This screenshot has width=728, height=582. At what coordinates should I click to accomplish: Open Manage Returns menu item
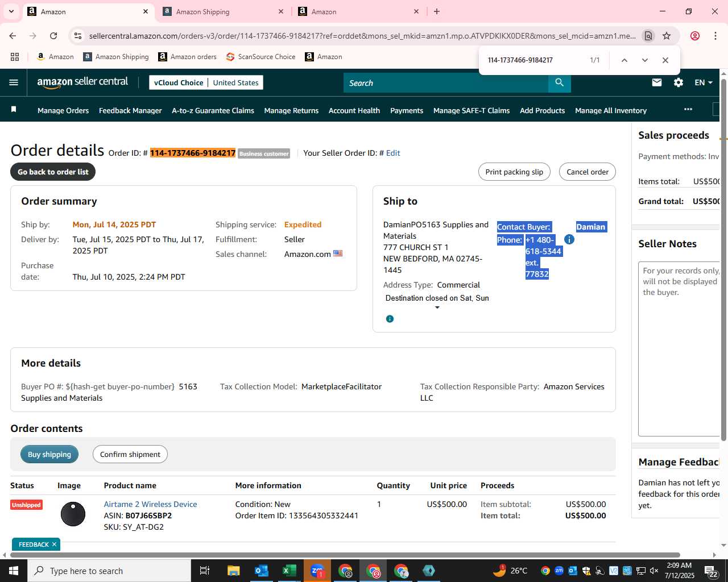point(291,110)
